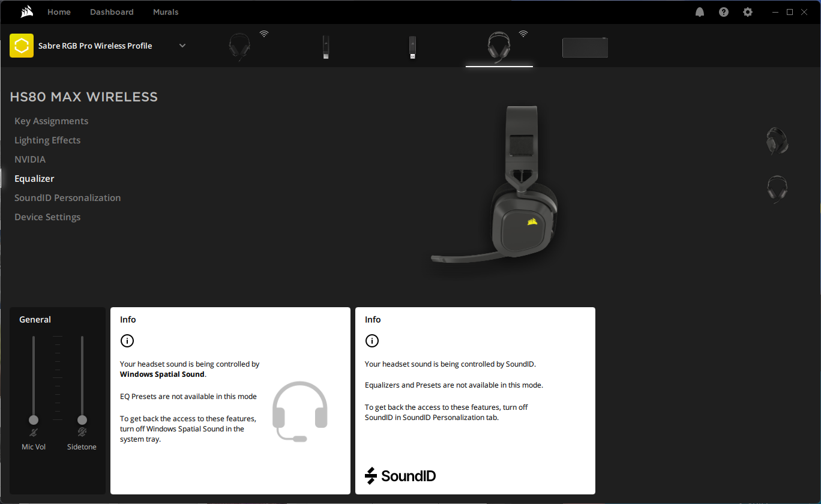Show the front headset view thumbnail
This screenshot has height=504, width=821.
tap(777, 189)
